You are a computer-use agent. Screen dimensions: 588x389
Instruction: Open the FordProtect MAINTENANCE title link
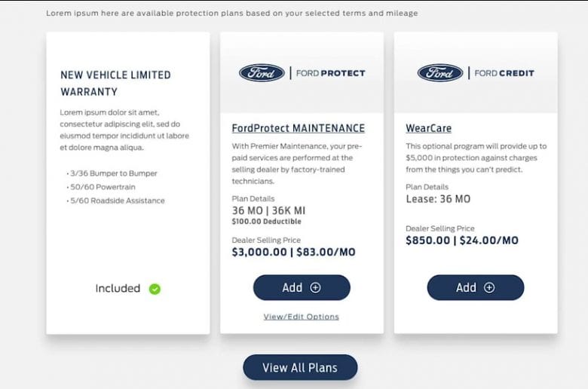coord(298,128)
